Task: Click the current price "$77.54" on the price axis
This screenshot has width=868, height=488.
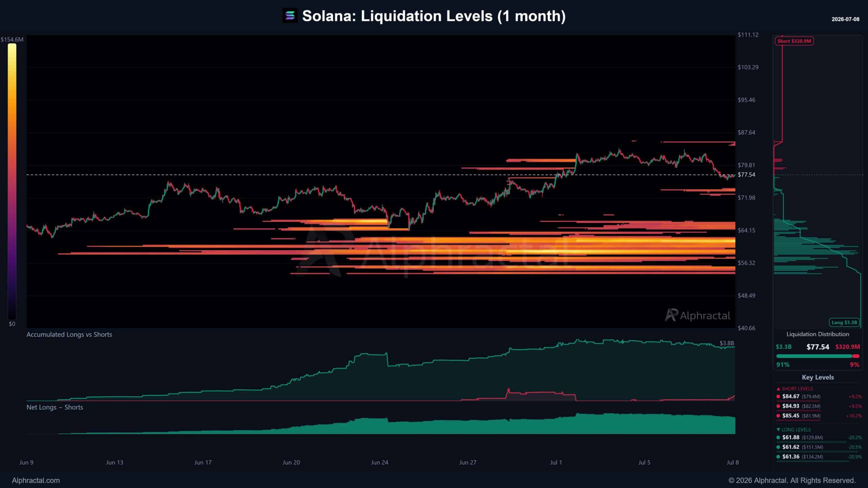Action: point(747,175)
